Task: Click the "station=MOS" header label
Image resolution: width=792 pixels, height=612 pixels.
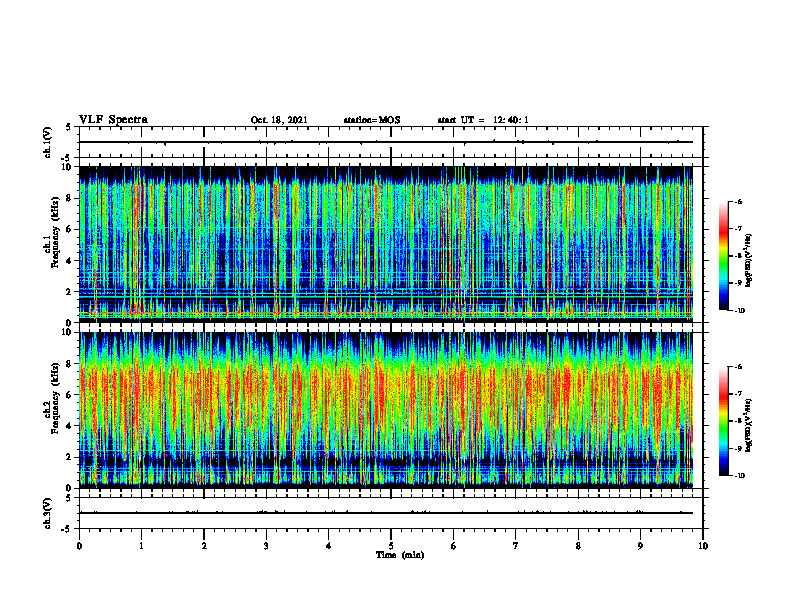Action: click(372, 120)
